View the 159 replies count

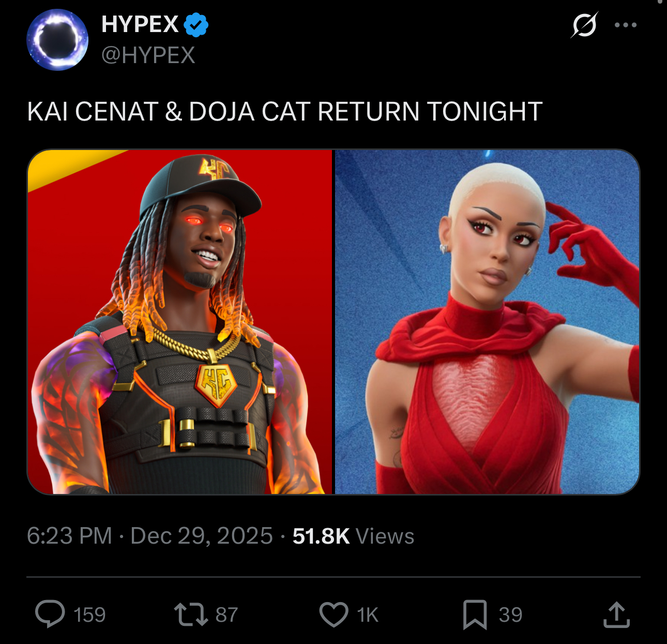point(89,615)
